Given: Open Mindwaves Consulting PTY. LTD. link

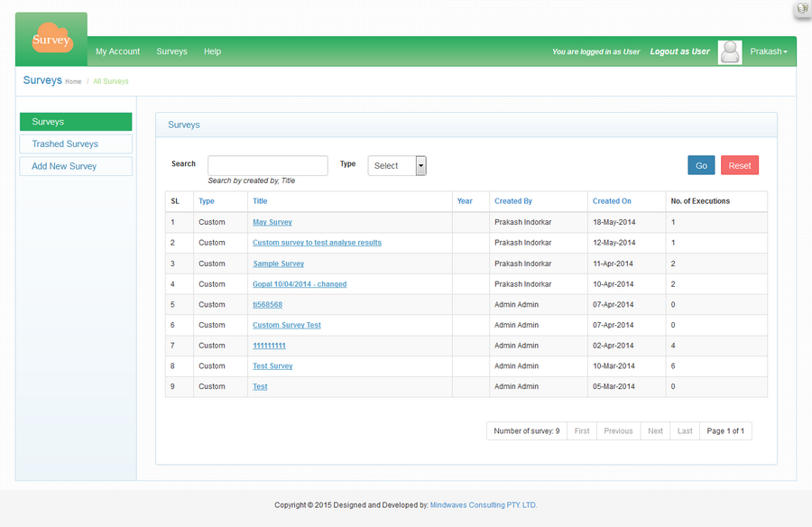Looking at the screenshot, I should coord(484,505).
